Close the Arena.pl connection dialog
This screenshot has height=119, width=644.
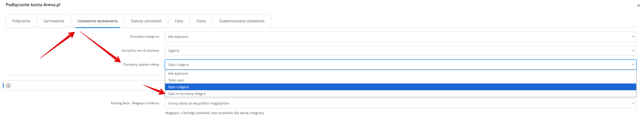(638, 5)
